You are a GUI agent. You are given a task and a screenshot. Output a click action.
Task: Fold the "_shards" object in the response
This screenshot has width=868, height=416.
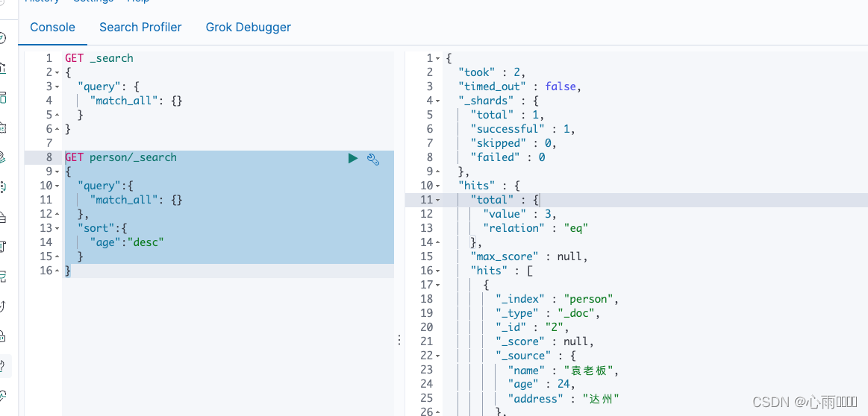438,101
